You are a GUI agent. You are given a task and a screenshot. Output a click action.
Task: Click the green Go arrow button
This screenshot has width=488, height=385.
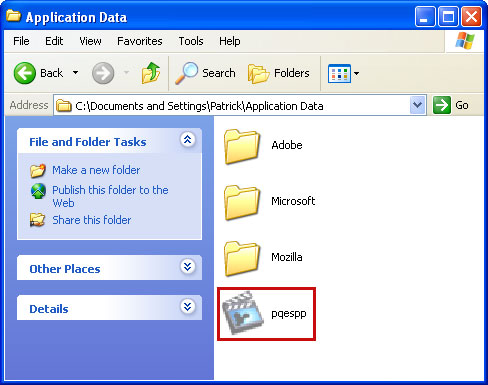tap(442, 105)
